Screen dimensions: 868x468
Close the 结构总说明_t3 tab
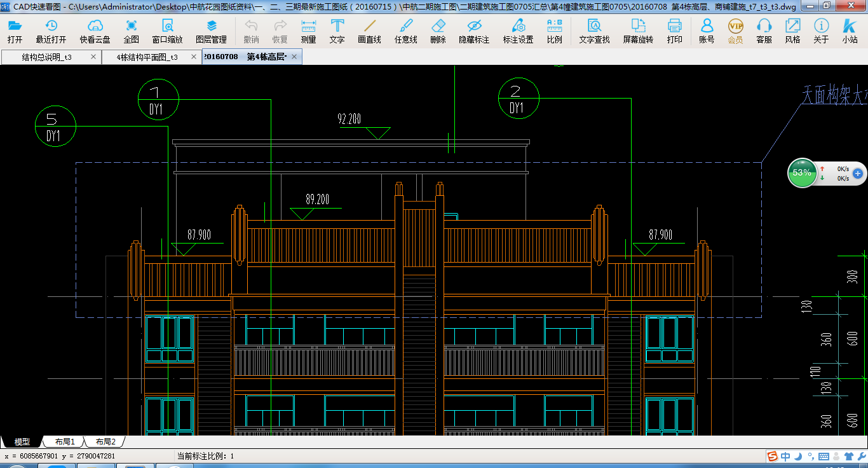point(93,57)
